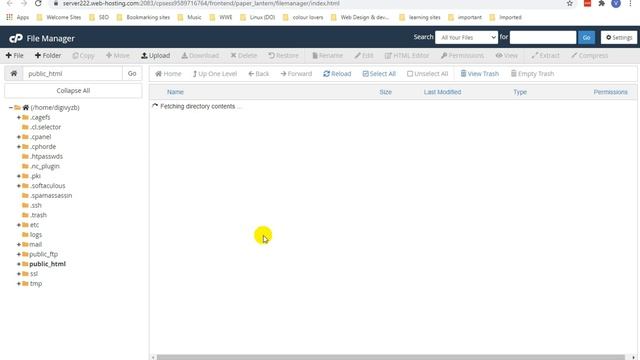
Task: Collapse the /home/digivyzb root node
Action: coord(11,107)
